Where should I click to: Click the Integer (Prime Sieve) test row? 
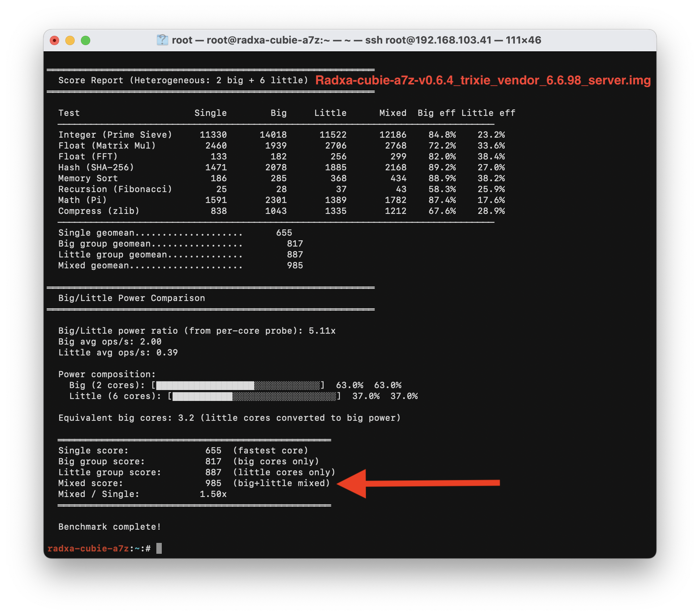click(x=115, y=135)
